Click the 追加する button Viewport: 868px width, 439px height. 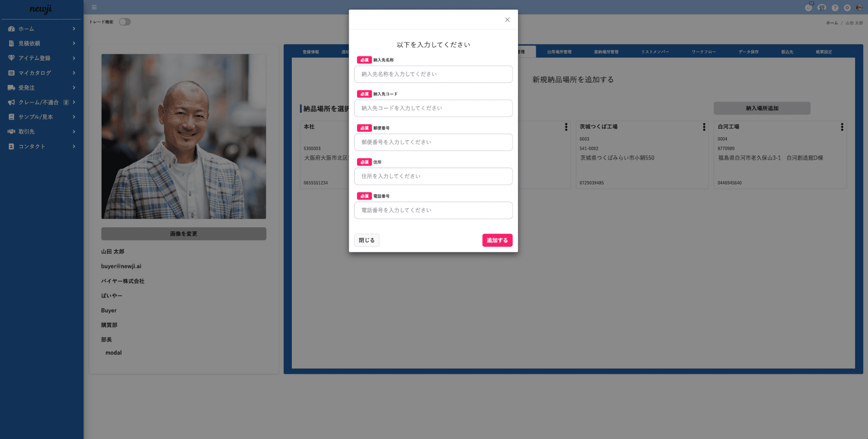click(497, 240)
